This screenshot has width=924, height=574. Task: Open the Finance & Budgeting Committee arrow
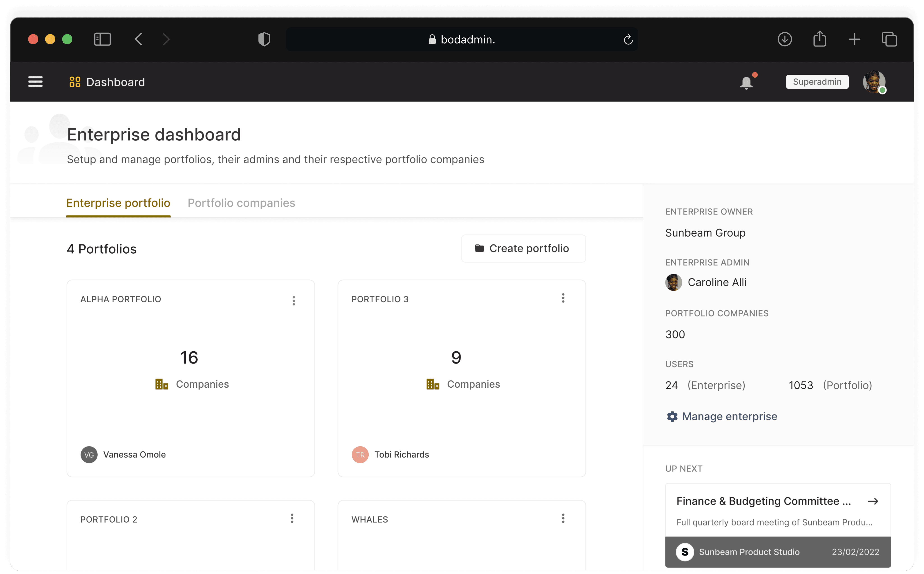coord(873,501)
